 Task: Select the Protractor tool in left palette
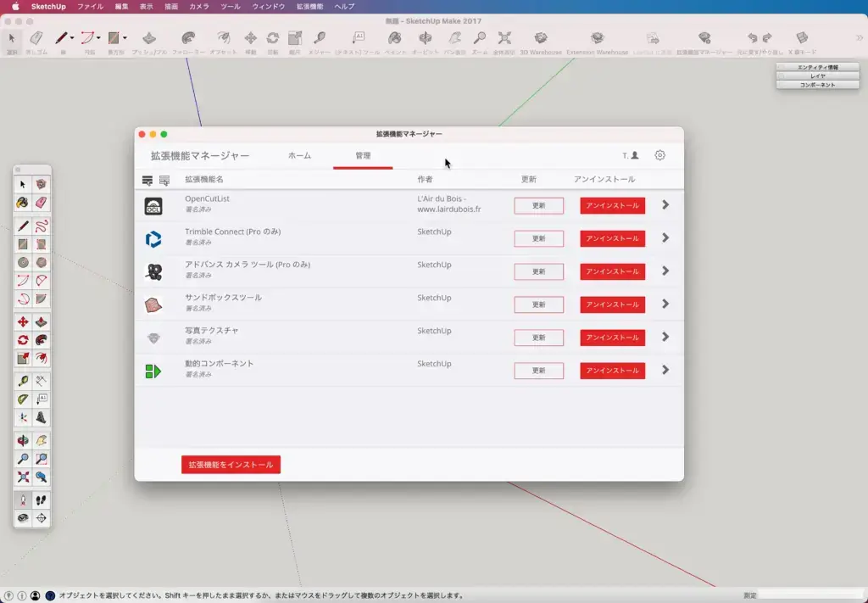pos(23,399)
